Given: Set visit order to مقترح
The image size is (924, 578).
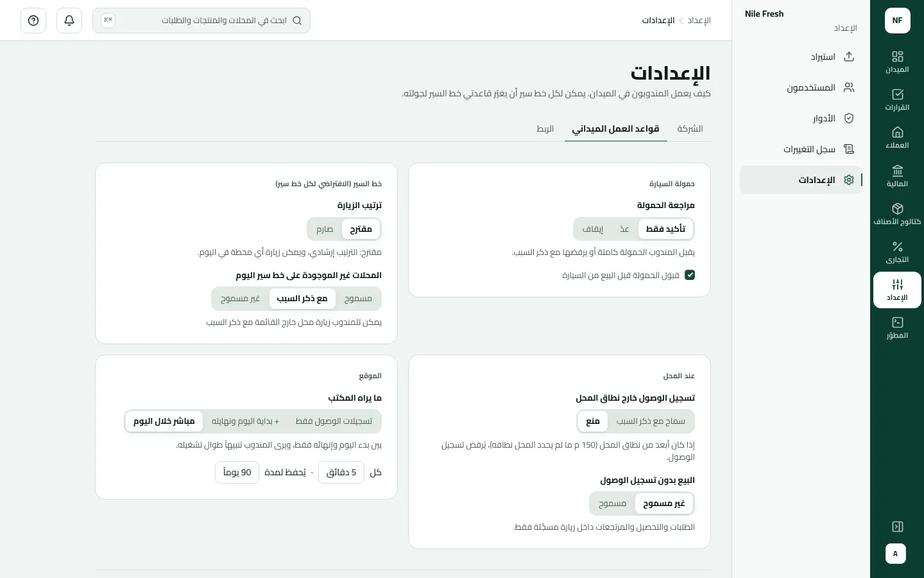Looking at the screenshot, I should (x=361, y=229).
